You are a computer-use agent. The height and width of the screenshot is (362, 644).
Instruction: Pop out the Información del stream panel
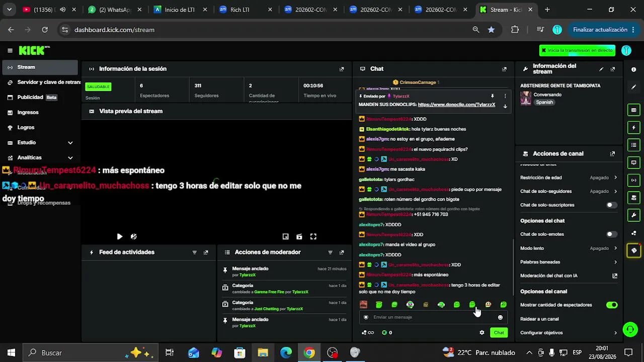point(612,69)
